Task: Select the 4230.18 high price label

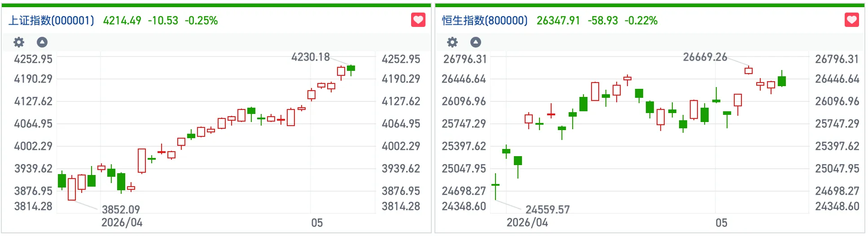Action: pyautogui.click(x=311, y=57)
